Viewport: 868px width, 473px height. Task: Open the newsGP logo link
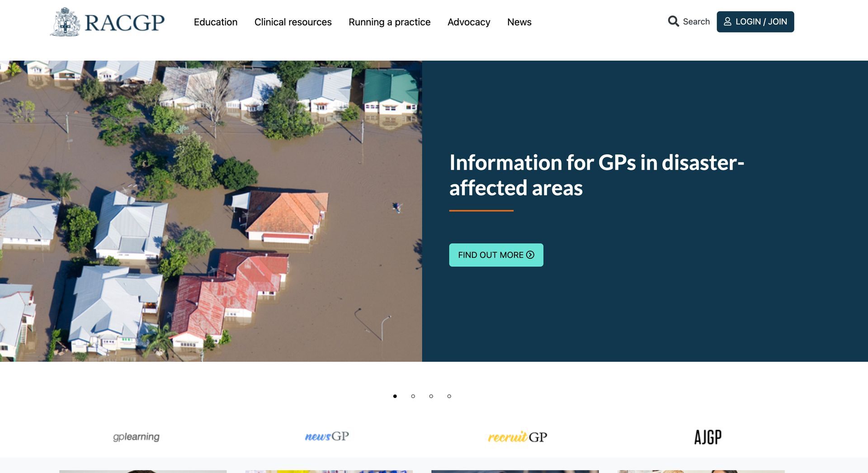click(327, 436)
